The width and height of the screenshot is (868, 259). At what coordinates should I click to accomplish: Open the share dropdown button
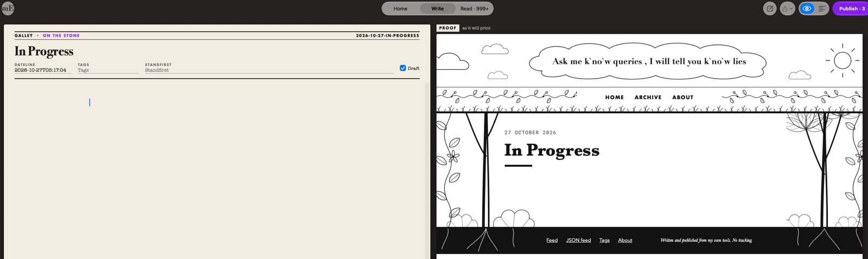coord(787,9)
